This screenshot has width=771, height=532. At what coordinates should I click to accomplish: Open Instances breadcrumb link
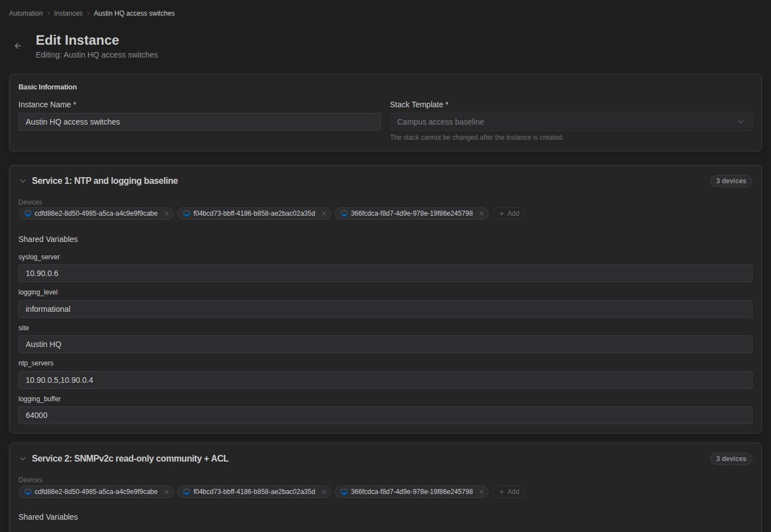pyautogui.click(x=68, y=13)
